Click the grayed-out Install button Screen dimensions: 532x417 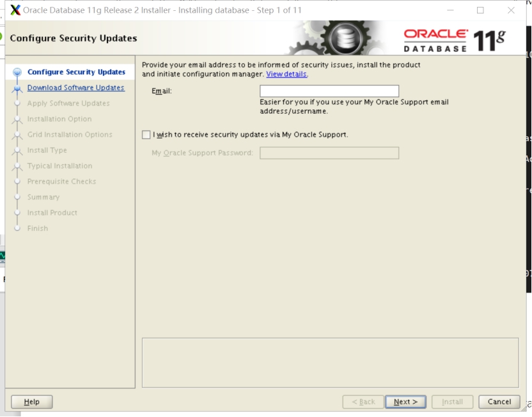tap(452, 402)
